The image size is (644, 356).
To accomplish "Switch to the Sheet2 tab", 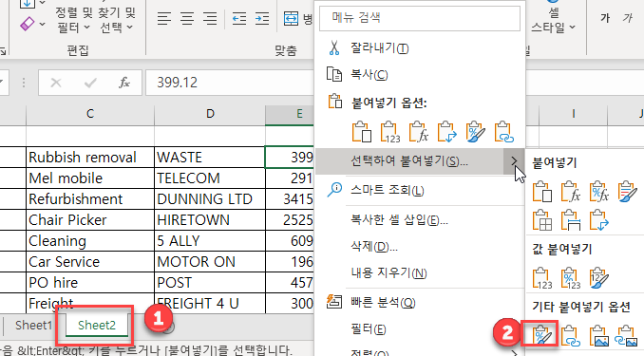I will (x=97, y=326).
